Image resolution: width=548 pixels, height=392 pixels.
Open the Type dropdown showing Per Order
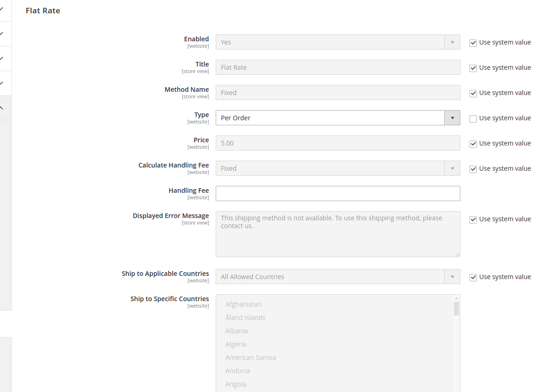[x=452, y=118]
